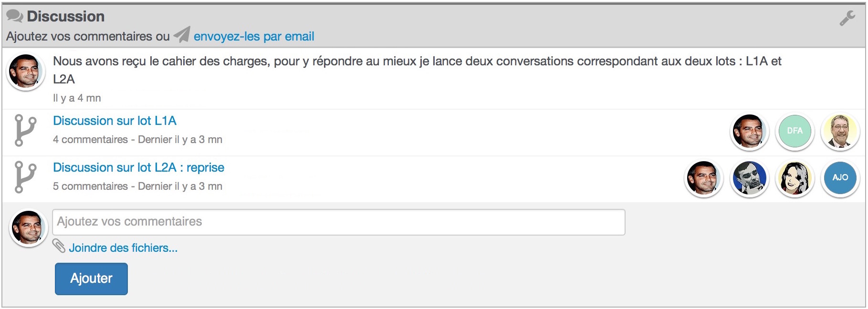Click the author avatar of first comment
This screenshot has width=868, height=309.
tap(26, 72)
